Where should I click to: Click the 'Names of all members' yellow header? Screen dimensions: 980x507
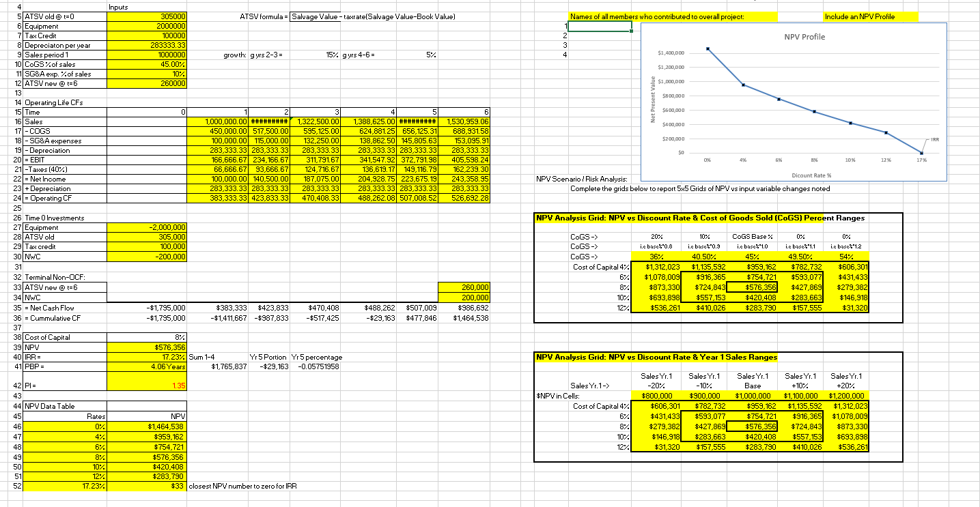pos(672,16)
